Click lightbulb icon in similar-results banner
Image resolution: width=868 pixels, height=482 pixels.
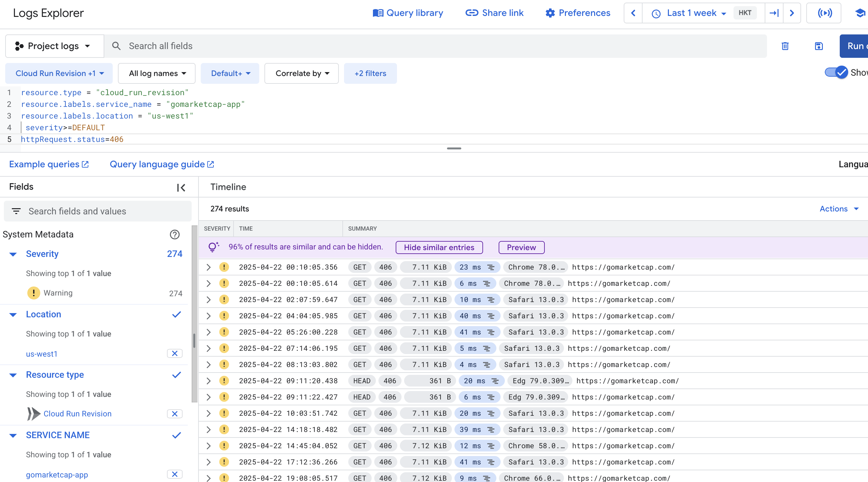[x=214, y=247]
